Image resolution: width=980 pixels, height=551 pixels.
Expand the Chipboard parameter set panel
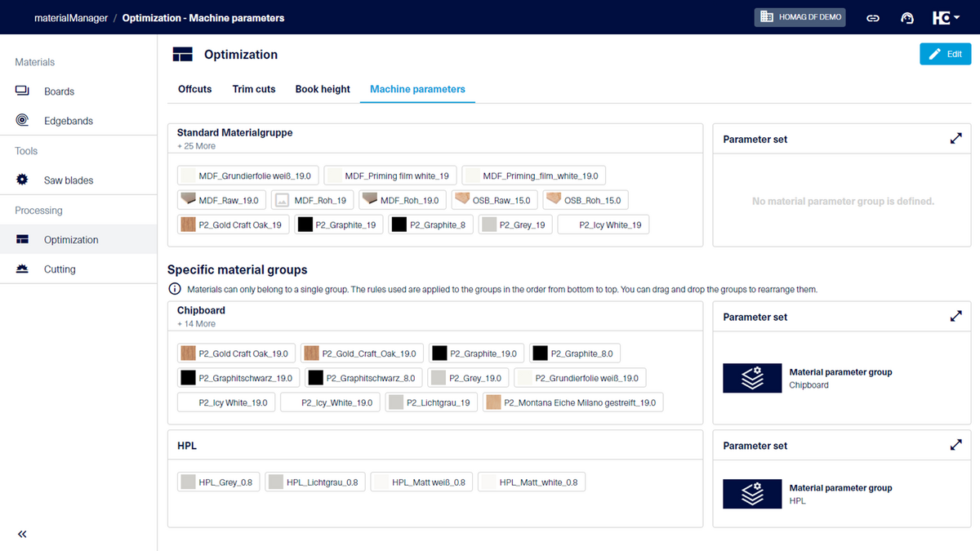click(955, 317)
